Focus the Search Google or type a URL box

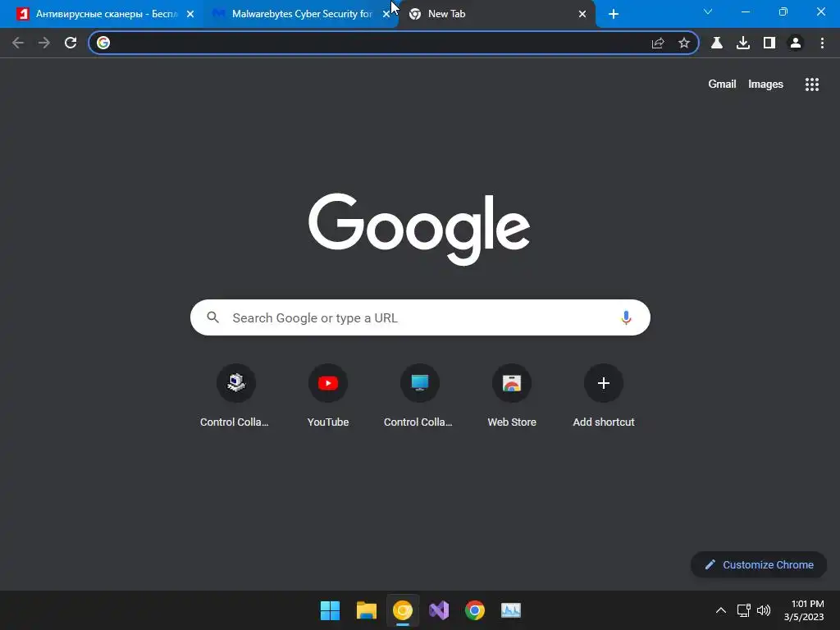click(420, 317)
